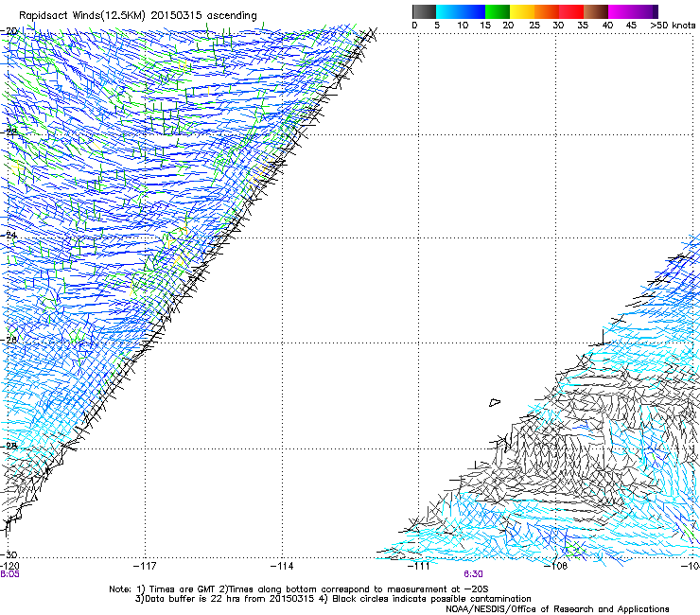Click the '15' label under the color bar
Screen dimensions: 700x615
point(485,26)
